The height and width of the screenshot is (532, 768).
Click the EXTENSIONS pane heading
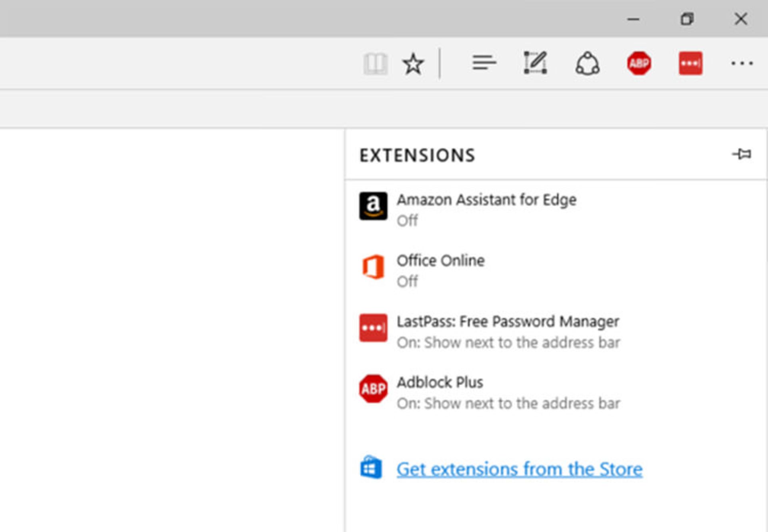(417, 155)
